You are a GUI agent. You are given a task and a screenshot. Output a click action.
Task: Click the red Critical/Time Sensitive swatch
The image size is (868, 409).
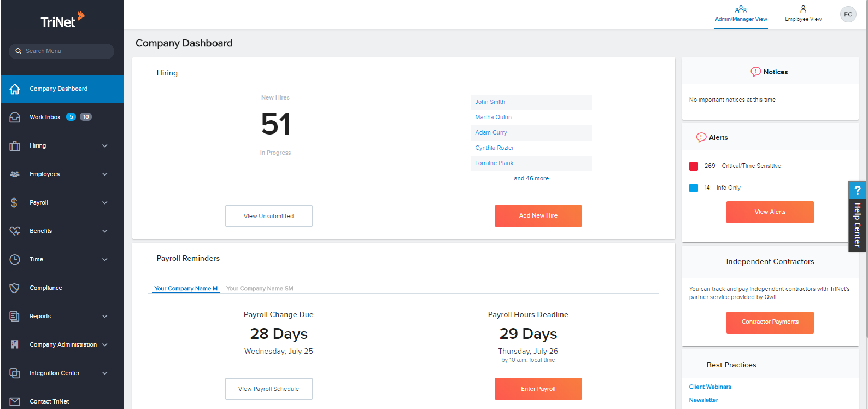coord(694,166)
